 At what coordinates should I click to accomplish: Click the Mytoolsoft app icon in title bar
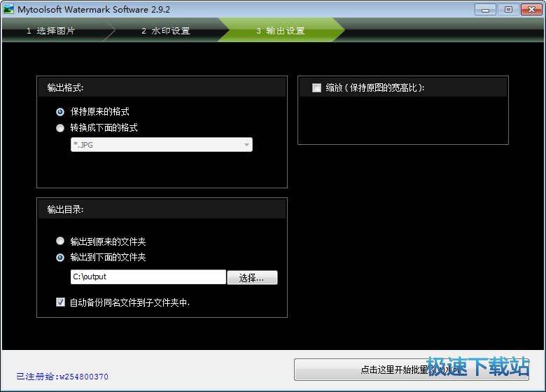8,10
